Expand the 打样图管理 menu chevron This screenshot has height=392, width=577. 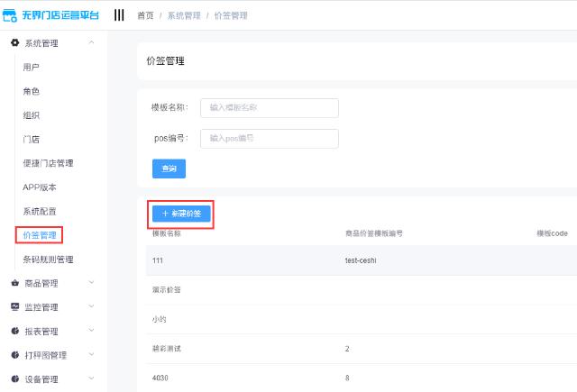click(x=92, y=354)
